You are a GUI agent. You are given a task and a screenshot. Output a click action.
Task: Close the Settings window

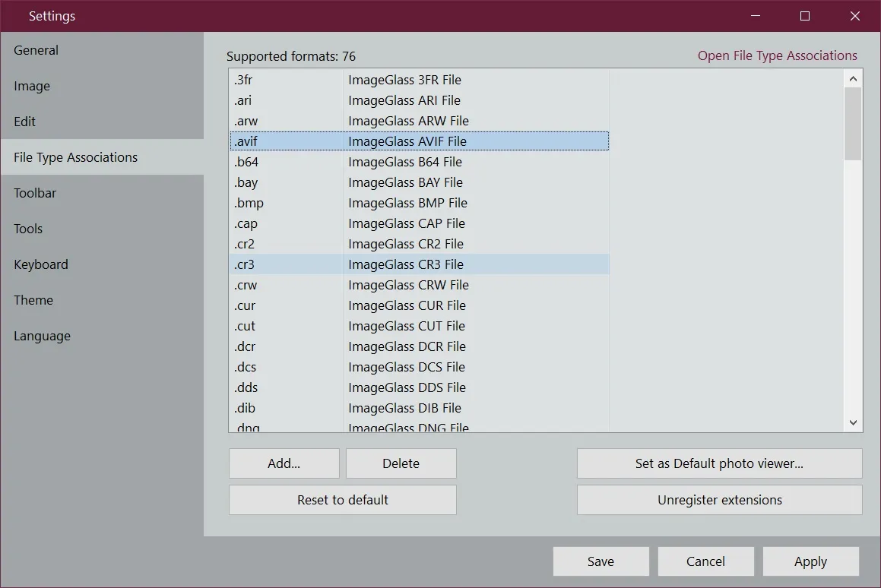click(x=854, y=16)
